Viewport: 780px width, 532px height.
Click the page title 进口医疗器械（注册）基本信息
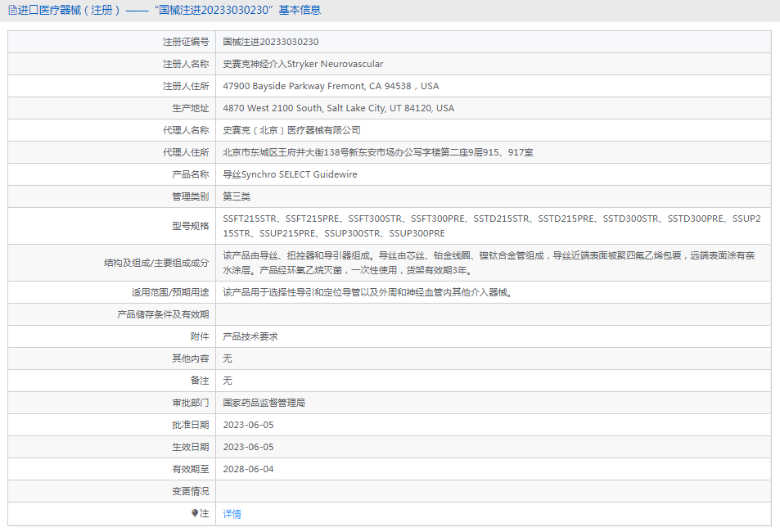point(169,10)
